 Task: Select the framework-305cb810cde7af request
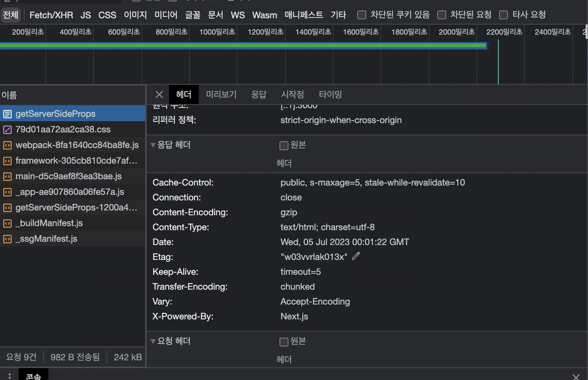click(73, 161)
